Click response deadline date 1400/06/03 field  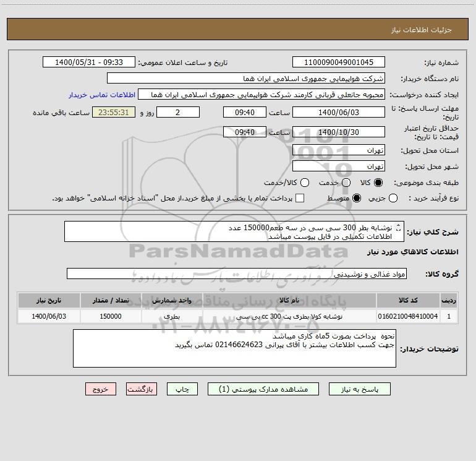click(x=339, y=112)
